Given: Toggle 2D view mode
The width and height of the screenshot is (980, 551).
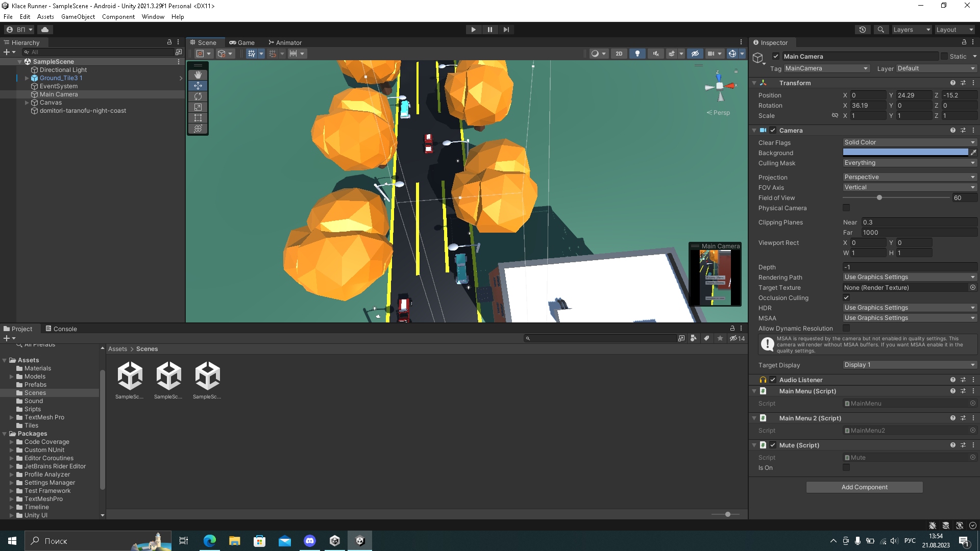Looking at the screenshot, I should tap(619, 54).
